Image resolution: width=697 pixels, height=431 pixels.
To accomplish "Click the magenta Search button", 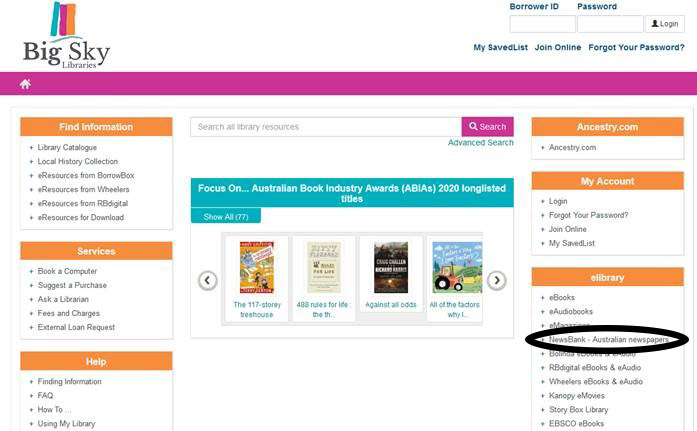I will [488, 127].
